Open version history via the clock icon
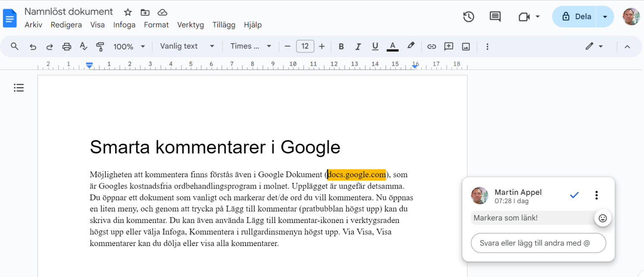The height and width of the screenshot is (277, 644). click(468, 17)
